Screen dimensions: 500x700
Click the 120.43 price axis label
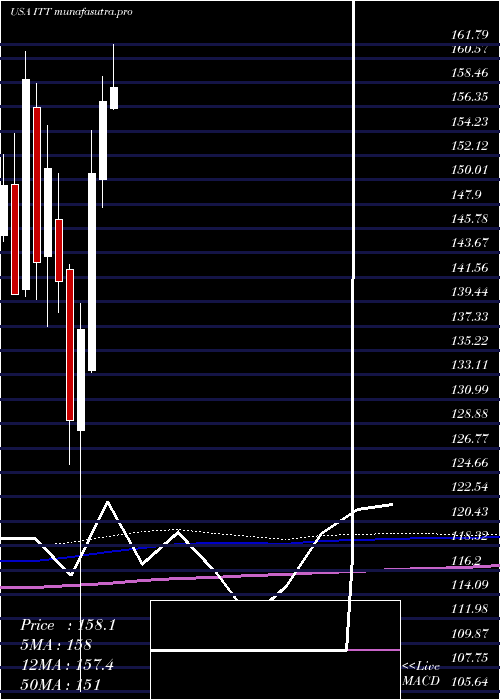click(468, 512)
